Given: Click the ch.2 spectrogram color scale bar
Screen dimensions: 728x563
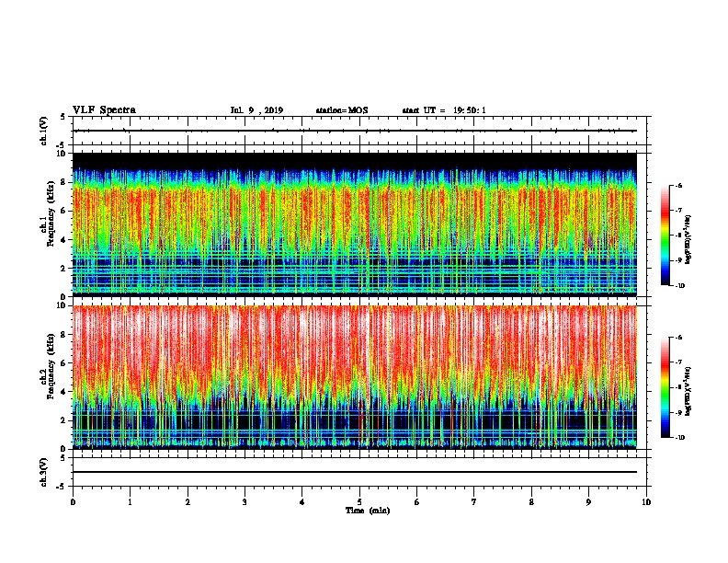Looking at the screenshot, I should (x=665, y=387).
